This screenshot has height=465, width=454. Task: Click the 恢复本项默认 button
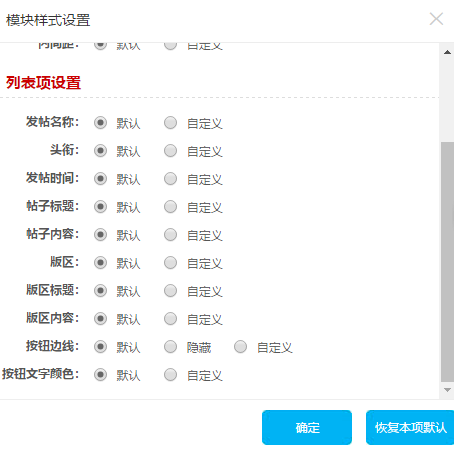pos(410,427)
